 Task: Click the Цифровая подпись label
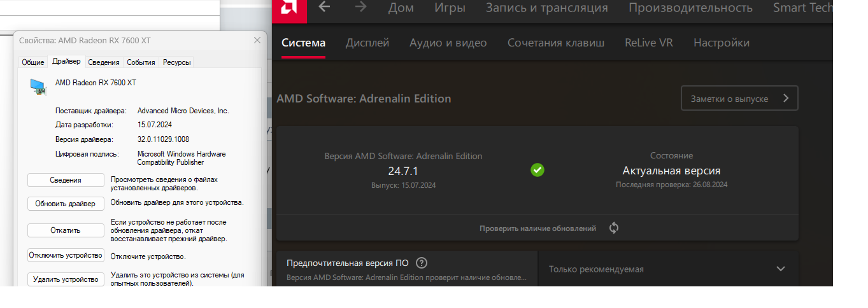[87, 154]
